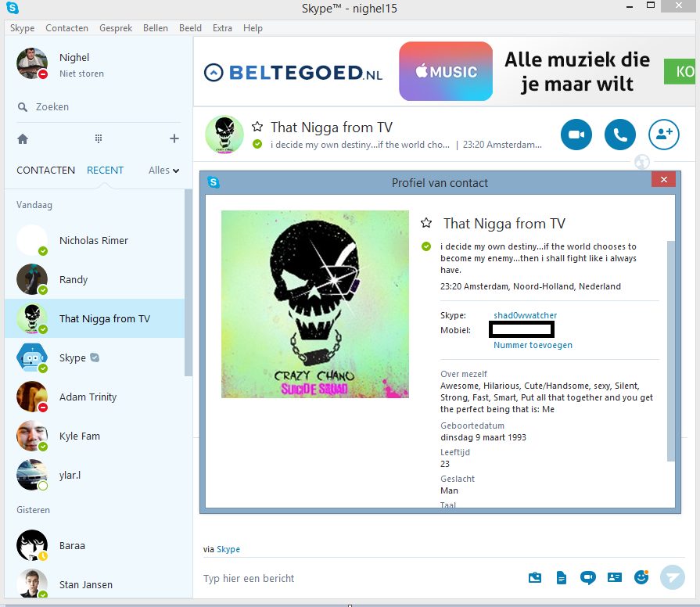Click the BELTEGOED.NL advertisement logo
The image size is (700, 607).
293,72
